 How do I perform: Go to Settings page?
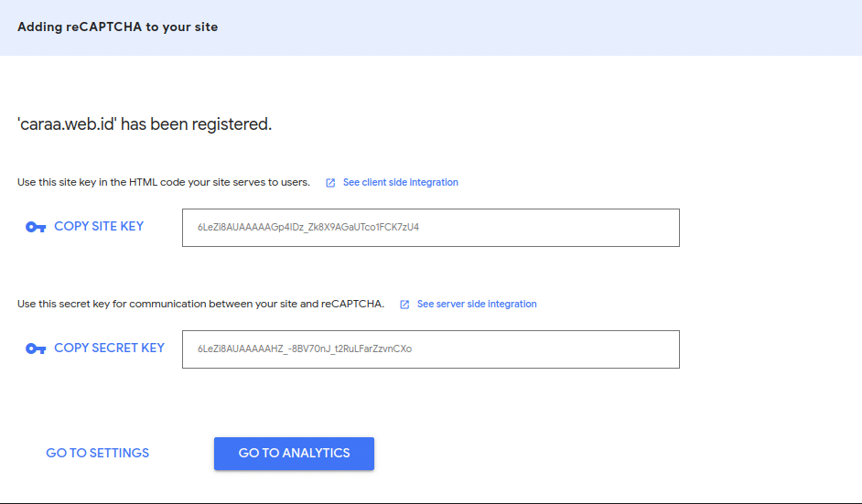[97, 453]
